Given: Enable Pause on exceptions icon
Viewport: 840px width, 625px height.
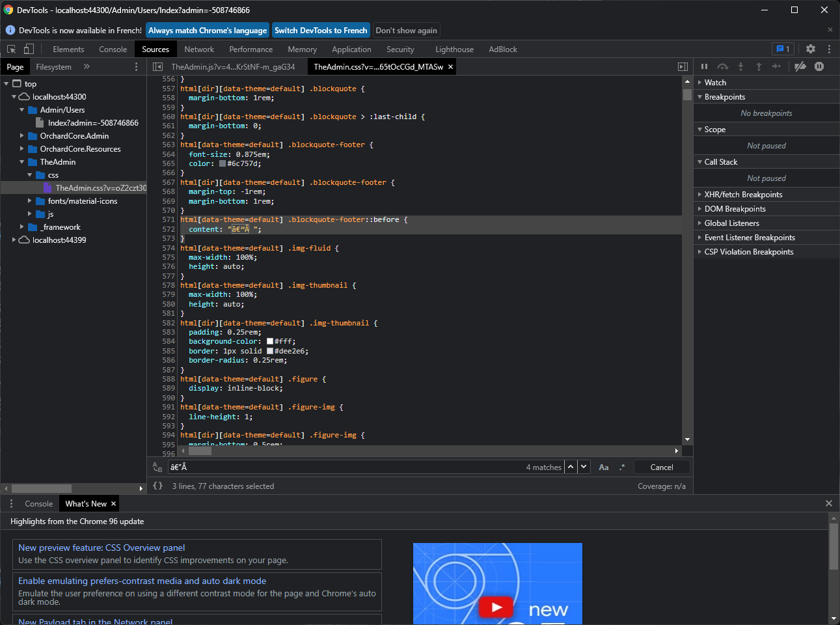Looking at the screenshot, I should 819,66.
